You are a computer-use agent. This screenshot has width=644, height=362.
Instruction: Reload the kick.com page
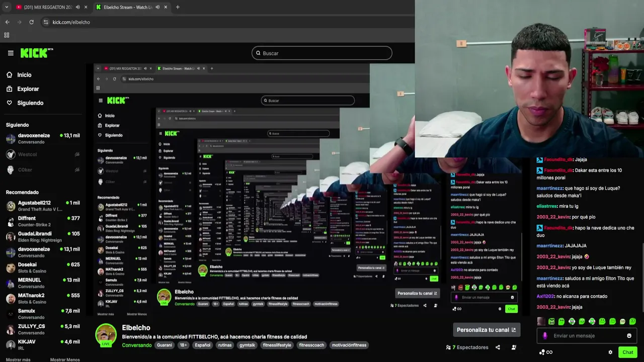(x=31, y=22)
